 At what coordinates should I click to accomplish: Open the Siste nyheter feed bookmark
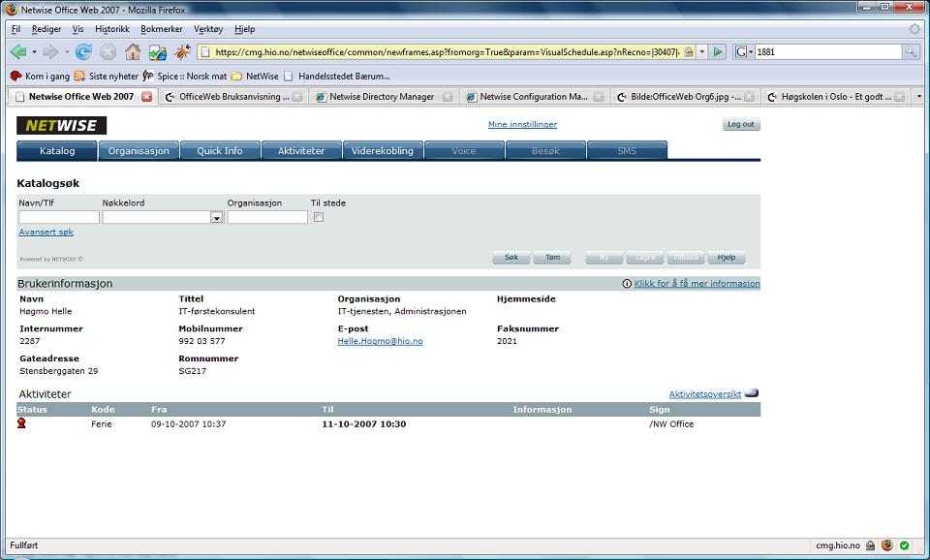(x=107, y=76)
